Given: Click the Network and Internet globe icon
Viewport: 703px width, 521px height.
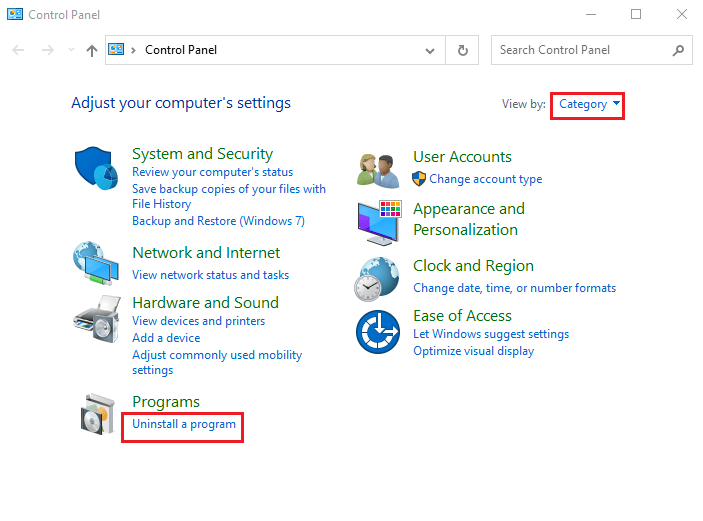Looking at the screenshot, I should 97,264.
